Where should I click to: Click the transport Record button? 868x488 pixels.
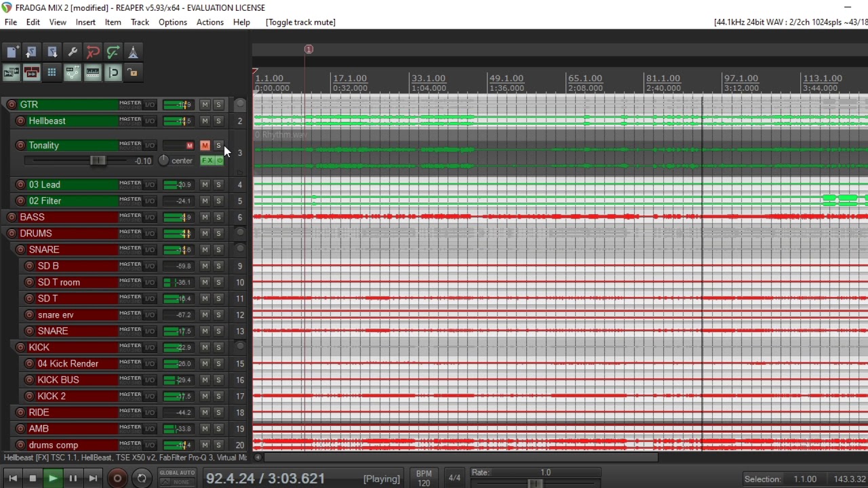point(117,479)
